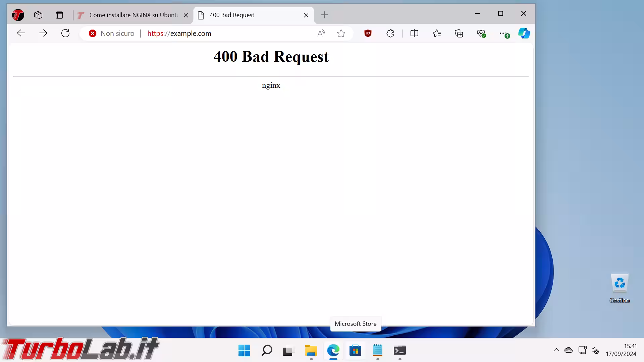Image resolution: width=644 pixels, height=362 pixels.
Task: Click the Non sicuro security indicator
Action: pos(112,33)
